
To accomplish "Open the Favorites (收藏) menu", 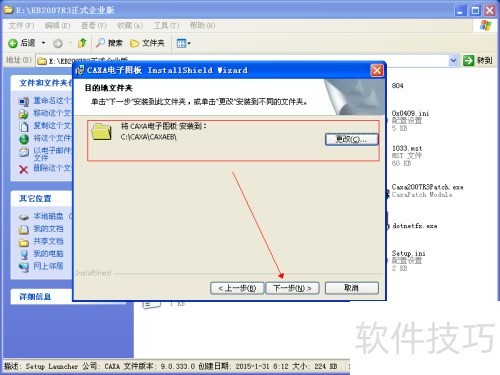I will pos(130,25).
